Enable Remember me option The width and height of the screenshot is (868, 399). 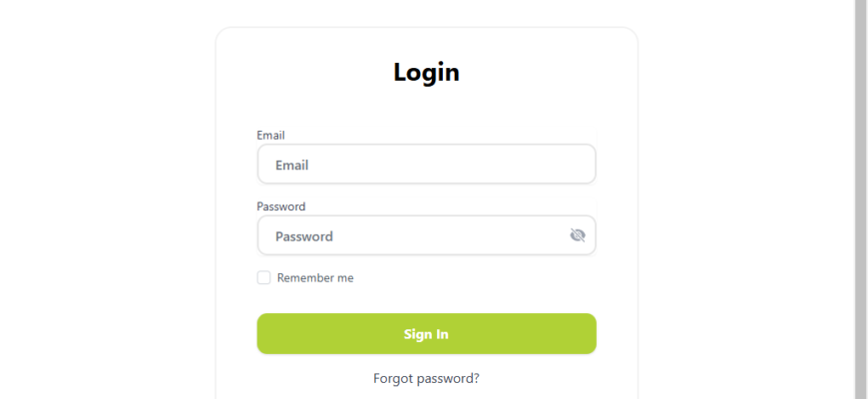click(263, 278)
